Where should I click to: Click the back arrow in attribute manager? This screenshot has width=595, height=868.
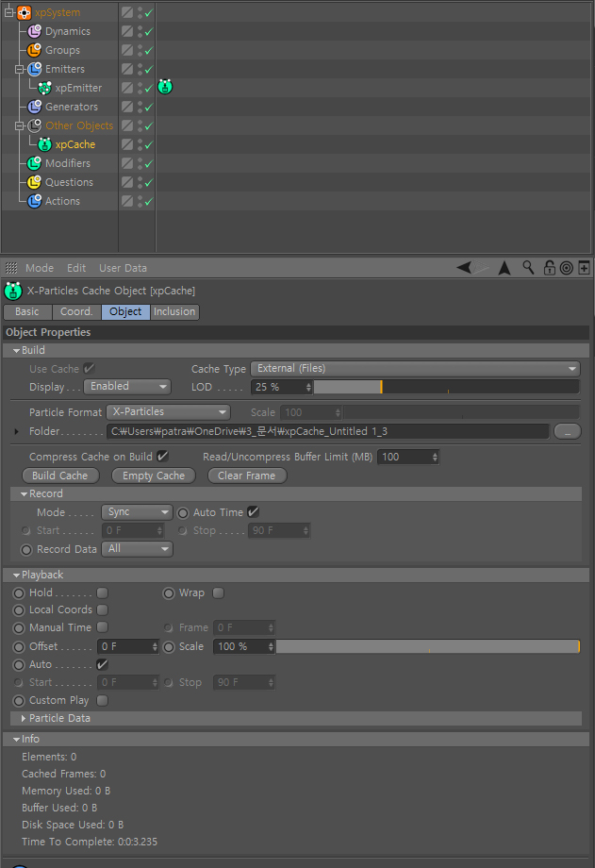click(464, 268)
